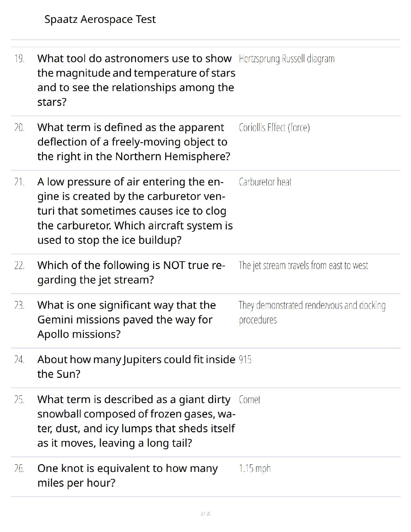This screenshot has height=532, width=411.
Task: Select question 21 about carburetor ice
Action: (135, 211)
